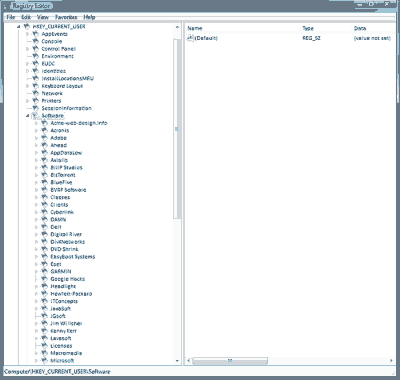Expand the Kenny Kerr key
The height and width of the screenshot is (380, 400).
(36, 331)
